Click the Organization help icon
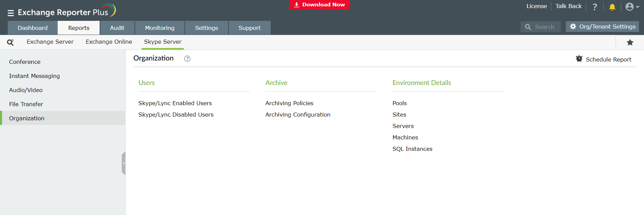The width and height of the screenshot is (644, 215). tap(187, 58)
